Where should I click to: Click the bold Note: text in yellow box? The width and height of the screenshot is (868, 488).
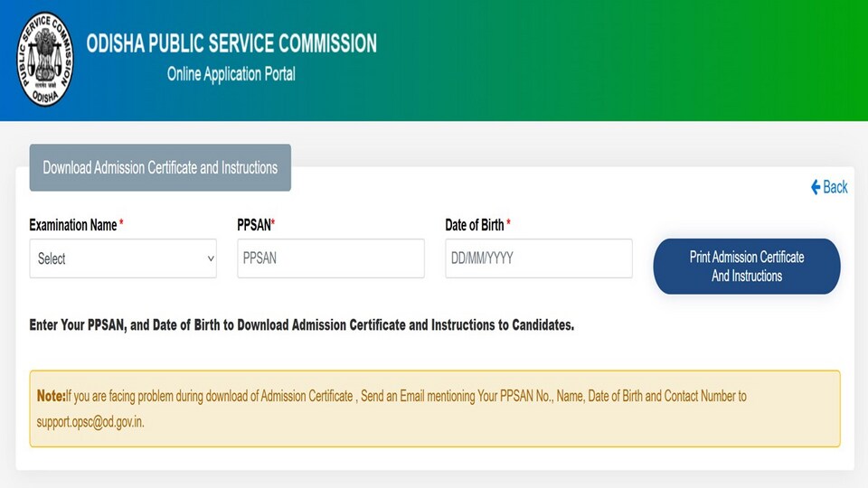[51, 396]
